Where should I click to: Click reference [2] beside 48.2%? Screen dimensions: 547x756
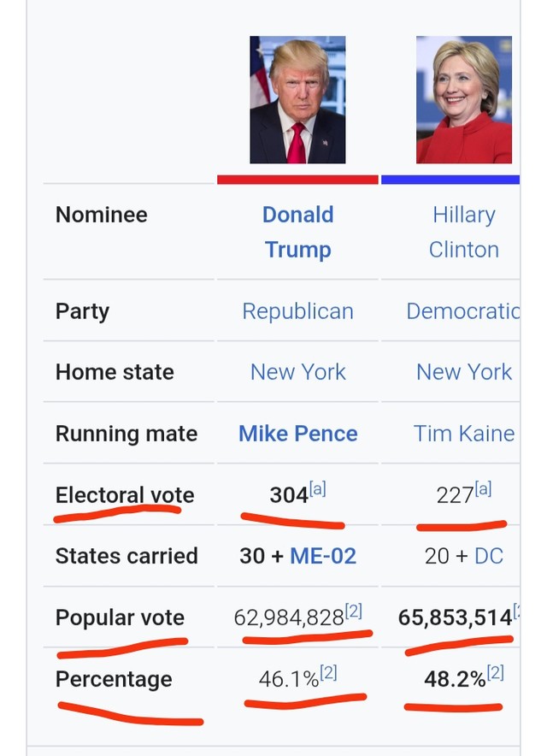coord(496,672)
